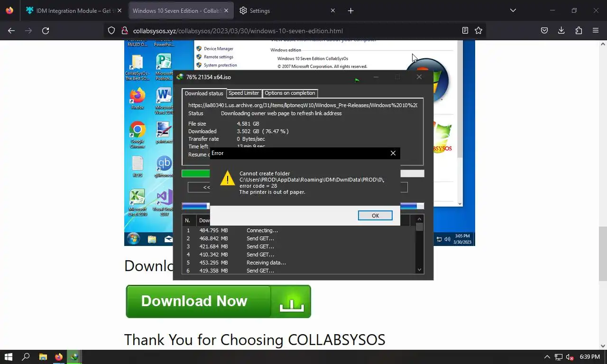
Task: Click the green download progress bar
Action: click(196, 173)
